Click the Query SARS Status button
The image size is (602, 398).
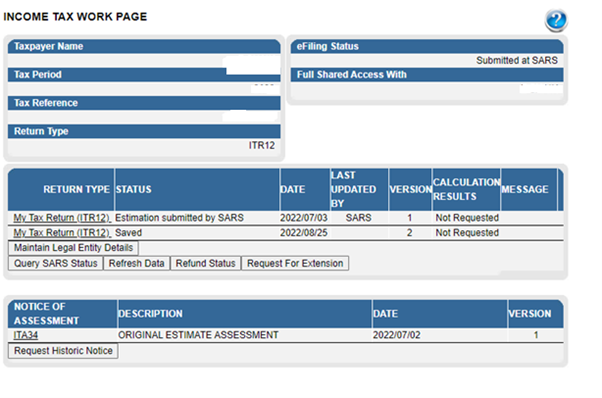coord(56,264)
